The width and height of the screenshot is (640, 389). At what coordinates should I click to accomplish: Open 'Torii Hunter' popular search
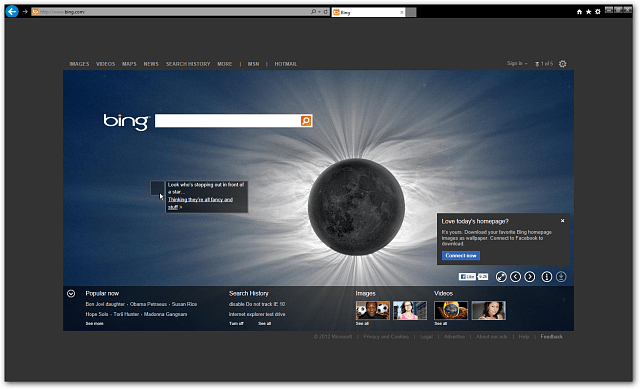pos(126,314)
